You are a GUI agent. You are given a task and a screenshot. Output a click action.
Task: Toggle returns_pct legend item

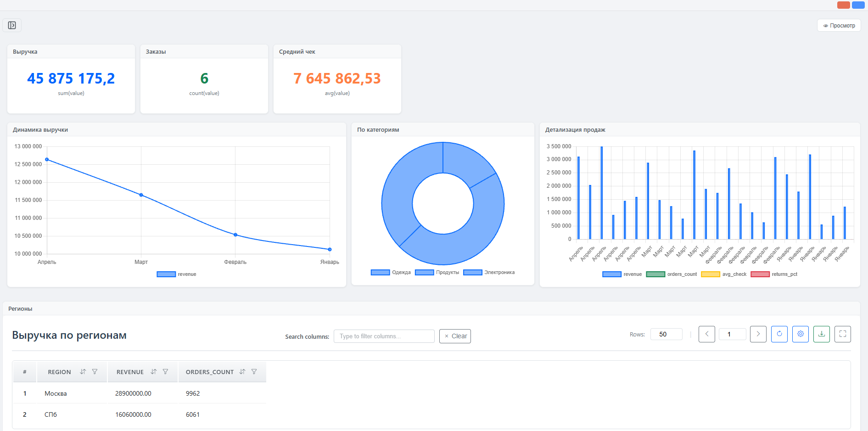point(774,274)
